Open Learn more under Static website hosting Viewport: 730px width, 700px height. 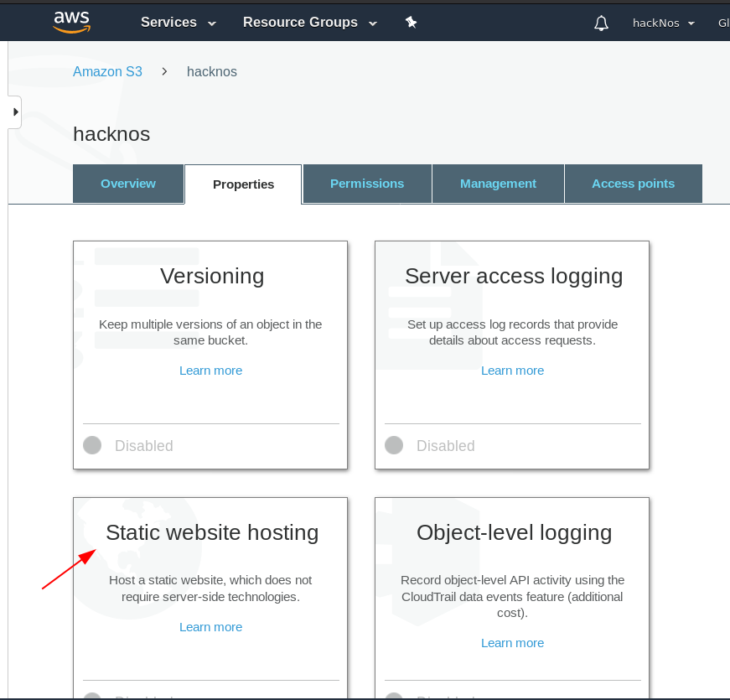coord(211,627)
